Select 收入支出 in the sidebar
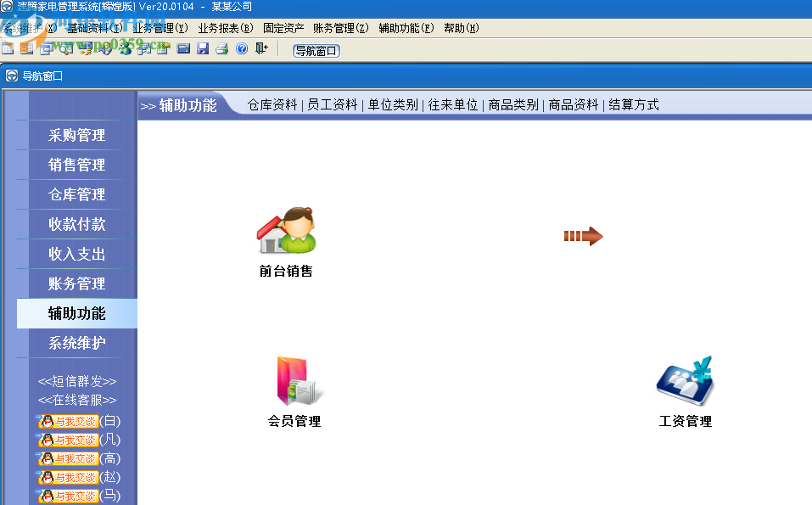 [x=77, y=254]
